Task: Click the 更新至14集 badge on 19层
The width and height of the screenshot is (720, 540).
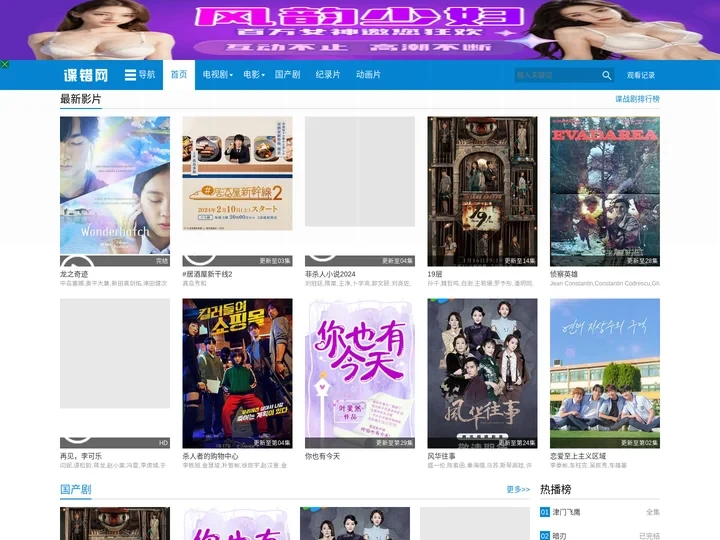Action: tap(520, 261)
